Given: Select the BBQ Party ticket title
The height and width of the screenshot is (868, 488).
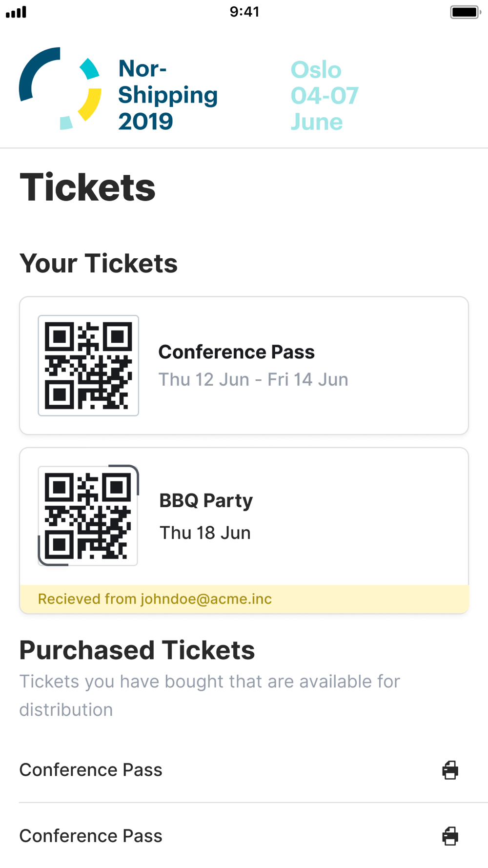Looking at the screenshot, I should (x=206, y=501).
